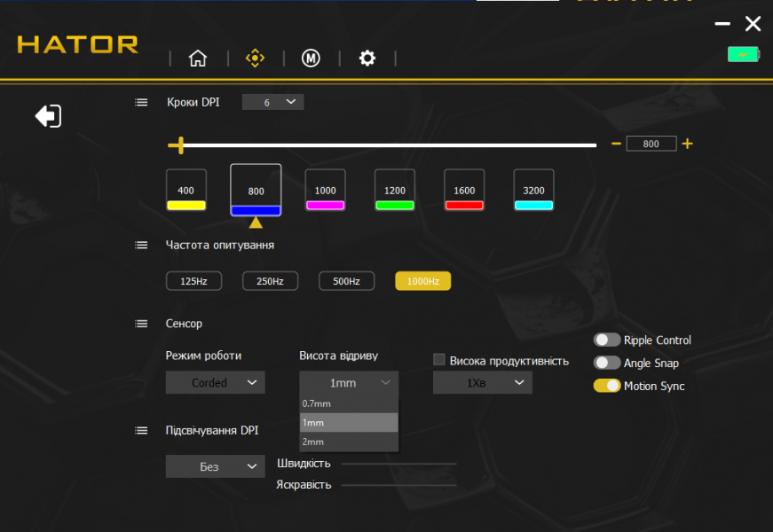Open the gear settings icon

point(367,59)
